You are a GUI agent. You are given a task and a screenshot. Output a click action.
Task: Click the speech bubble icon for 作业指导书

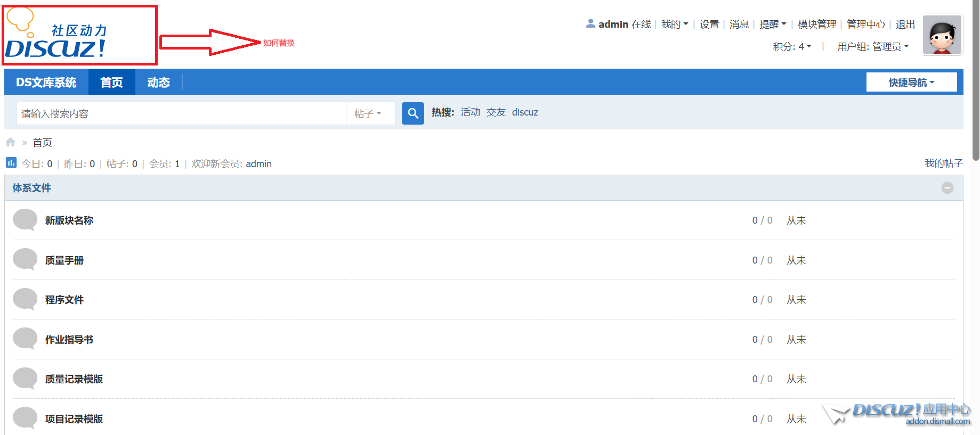[25, 339]
